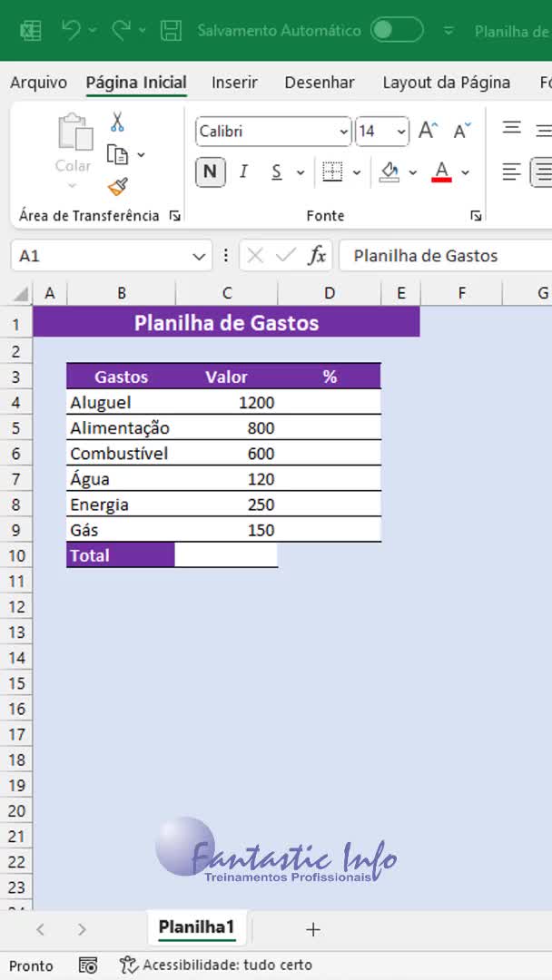Undo the last action

[x=71, y=29]
